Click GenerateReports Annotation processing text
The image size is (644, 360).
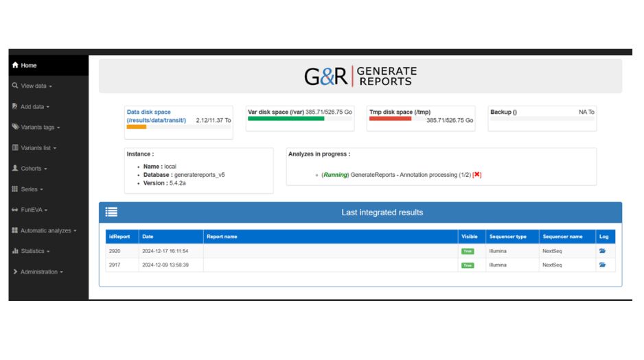(411, 175)
